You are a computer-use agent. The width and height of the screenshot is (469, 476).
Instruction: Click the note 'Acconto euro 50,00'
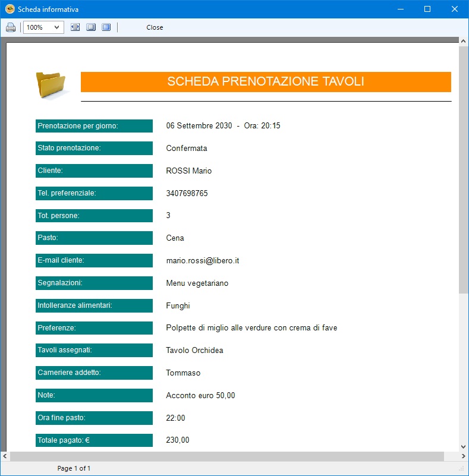[x=200, y=395]
